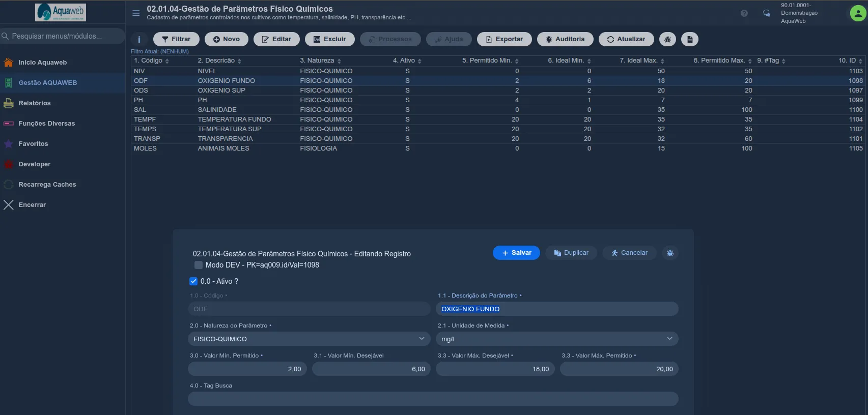
Task: Click the Exportar button
Action: [505, 39]
